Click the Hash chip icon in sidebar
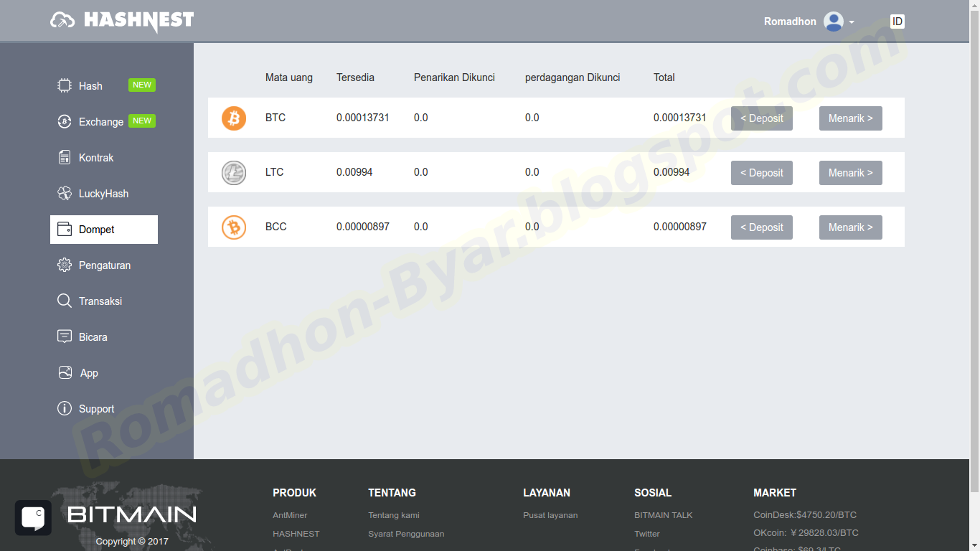The height and width of the screenshot is (551, 980). point(65,85)
